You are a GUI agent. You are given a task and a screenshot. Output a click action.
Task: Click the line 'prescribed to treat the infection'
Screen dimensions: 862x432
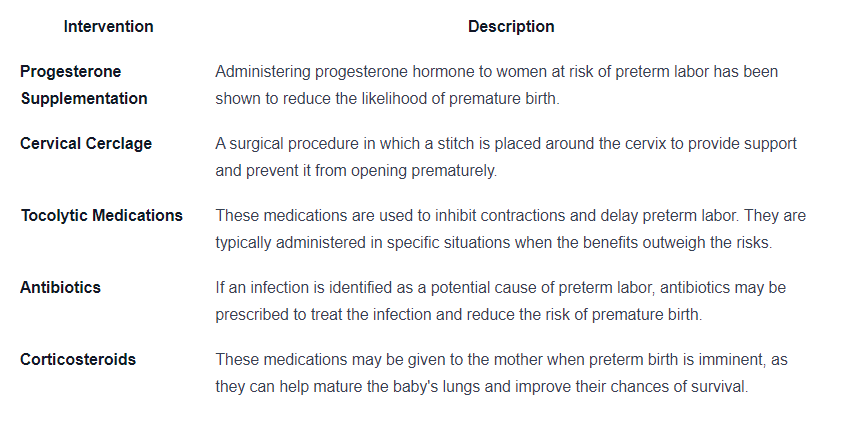tap(458, 314)
